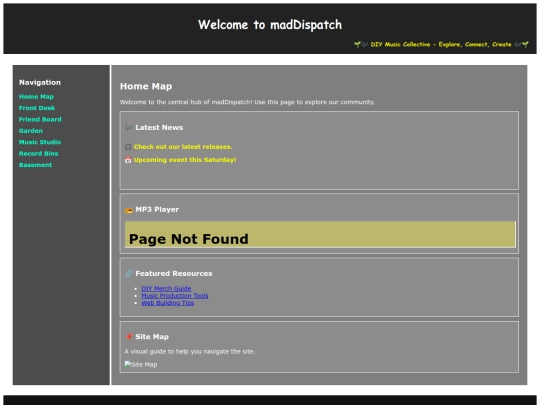
Task: Click the 'Home Map' main page heading
Action: point(146,86)
